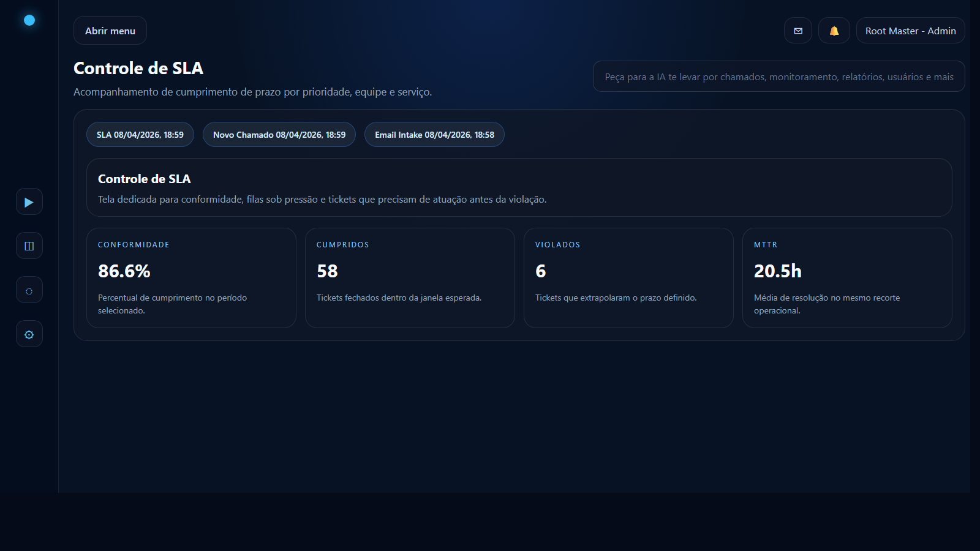Open settings via the gear sidebar icon
The width and height of the screenshot is (980, 551).
tap(29, 334)
